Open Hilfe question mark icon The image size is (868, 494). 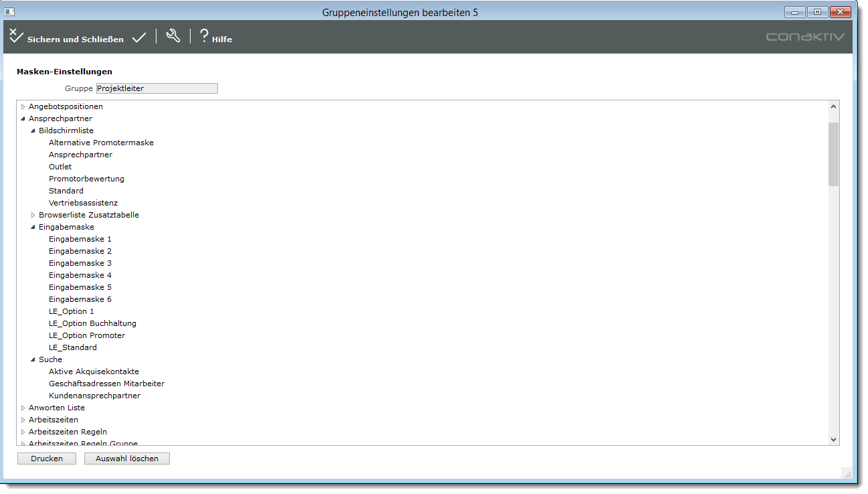coord(204,36)
